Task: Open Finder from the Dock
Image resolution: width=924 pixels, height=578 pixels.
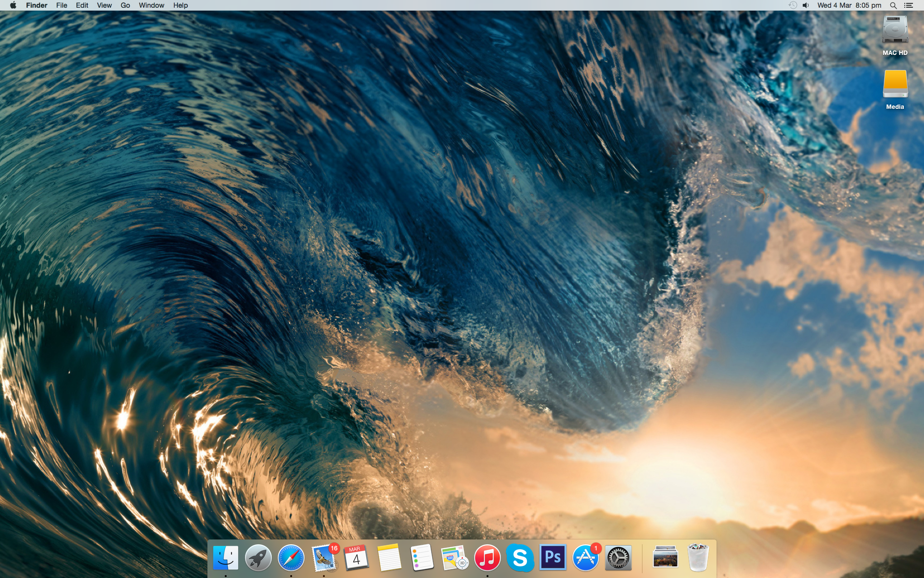Action: [x=226, y=558]
